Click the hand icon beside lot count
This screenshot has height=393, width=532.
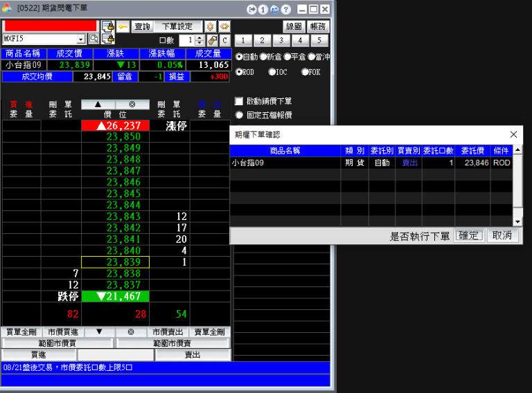point(212,40)
